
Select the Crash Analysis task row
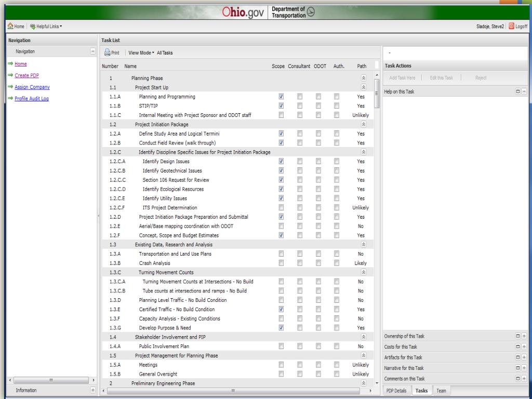[x=237, y=263]
